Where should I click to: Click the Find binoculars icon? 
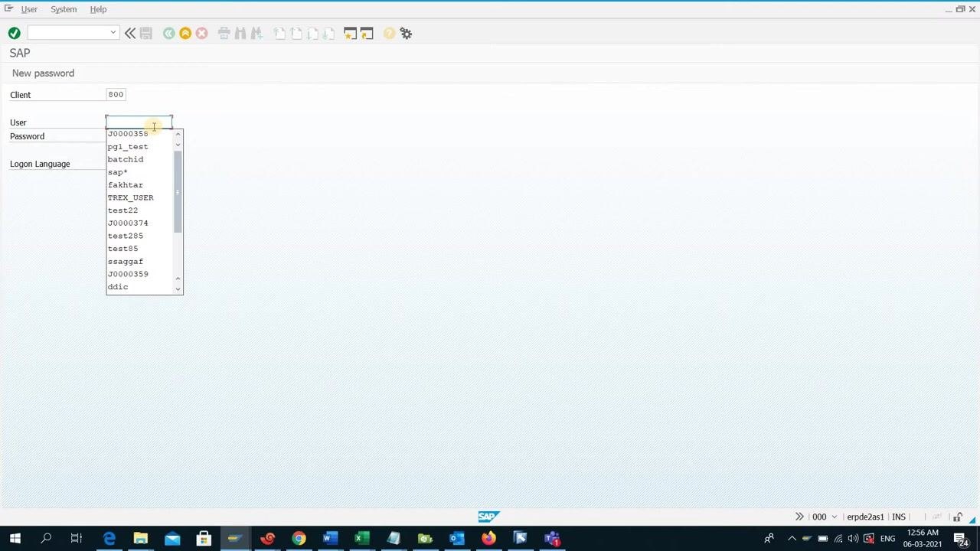(240, 33)
